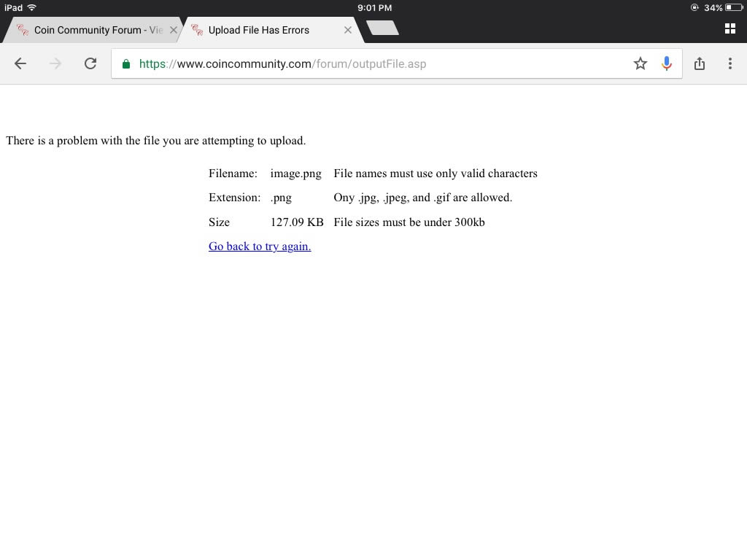This screenshot has height=560, width=747.
Task: View the green padlock security info
Action: (x=126, y=64)
